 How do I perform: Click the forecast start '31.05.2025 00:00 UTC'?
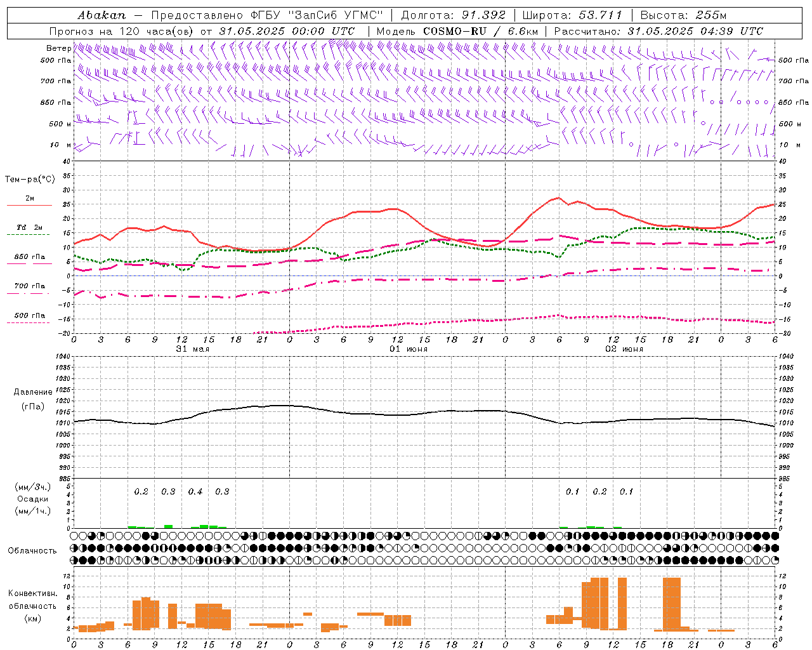point(287,31)
